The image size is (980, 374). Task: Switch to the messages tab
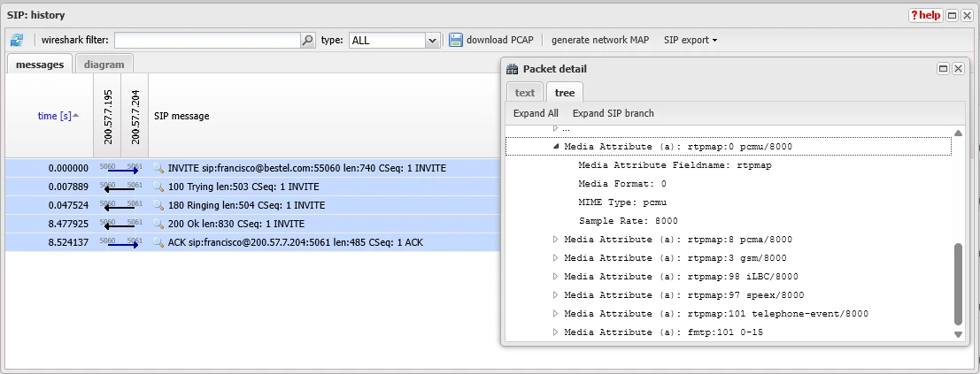point(40,65)
